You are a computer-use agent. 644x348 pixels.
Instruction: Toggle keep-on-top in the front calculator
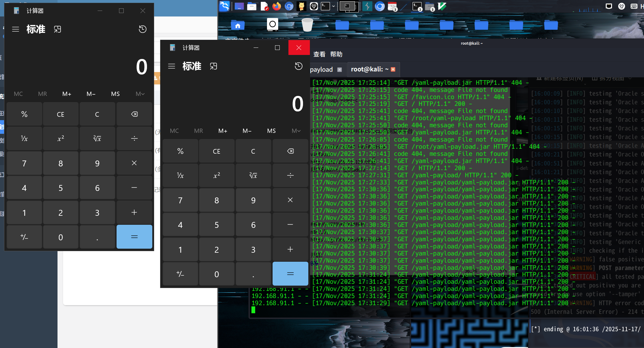(x=213, y=66)
